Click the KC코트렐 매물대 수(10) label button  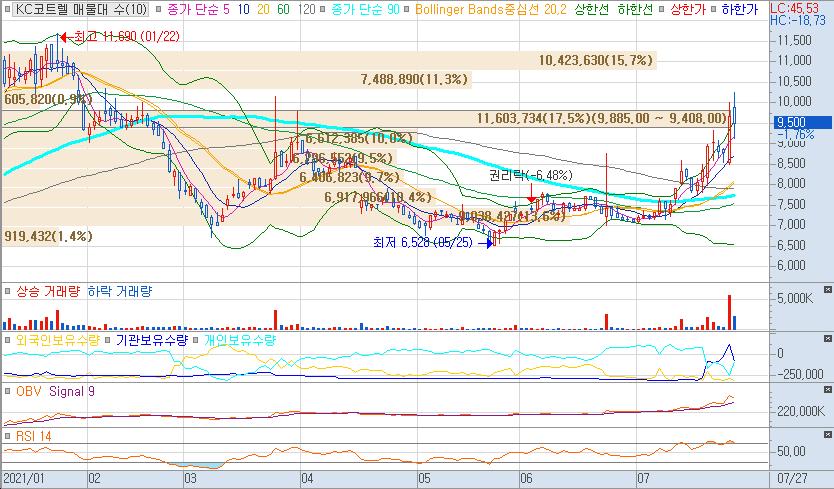click(81, 9)
